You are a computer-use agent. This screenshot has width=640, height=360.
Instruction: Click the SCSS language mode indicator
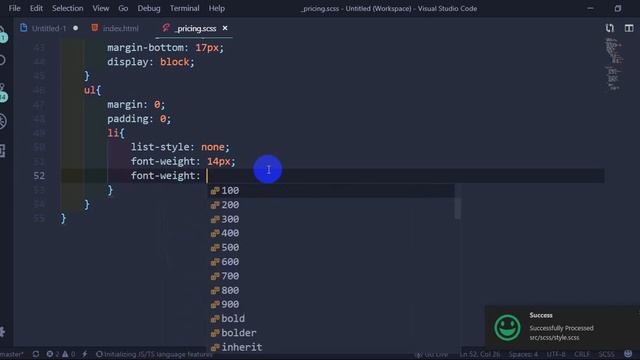(606, 354)
